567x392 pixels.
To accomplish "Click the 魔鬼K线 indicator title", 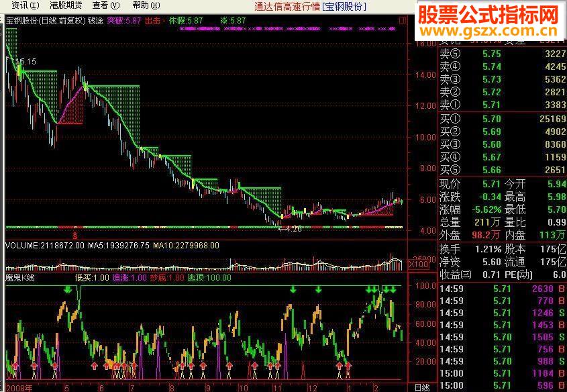I will click(20, 278).
